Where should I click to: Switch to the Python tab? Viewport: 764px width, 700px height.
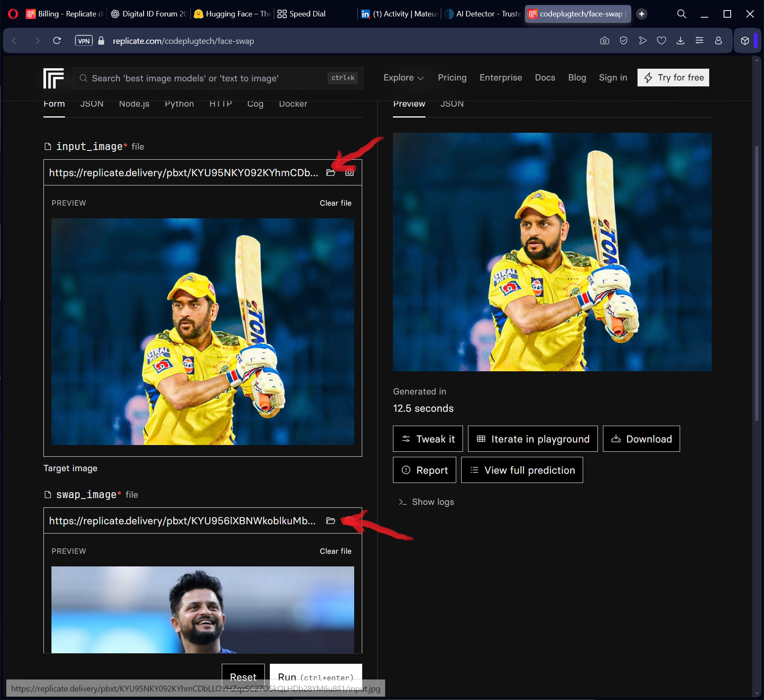179,104
